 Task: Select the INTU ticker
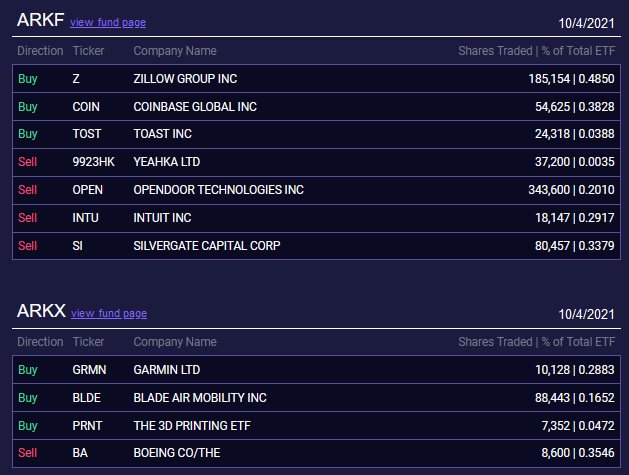point(85,218)
